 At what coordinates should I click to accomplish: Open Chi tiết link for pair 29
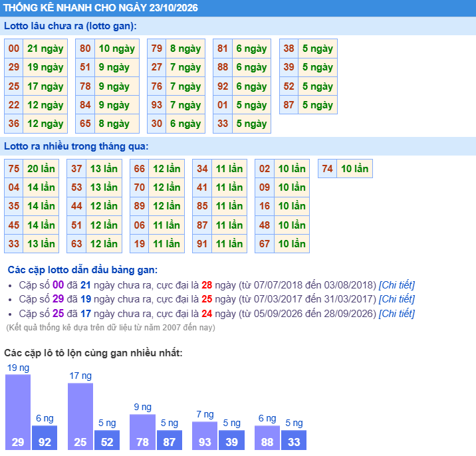pyautogui.click(x=396, y=299)
